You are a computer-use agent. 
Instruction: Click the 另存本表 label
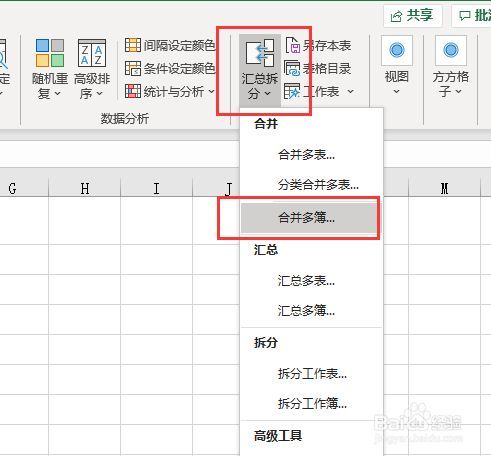click(x=327, y=45)
